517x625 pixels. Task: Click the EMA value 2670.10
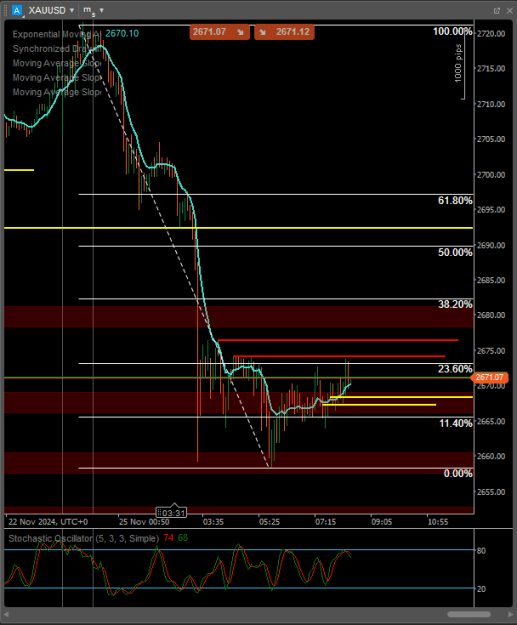coord(122,33)
